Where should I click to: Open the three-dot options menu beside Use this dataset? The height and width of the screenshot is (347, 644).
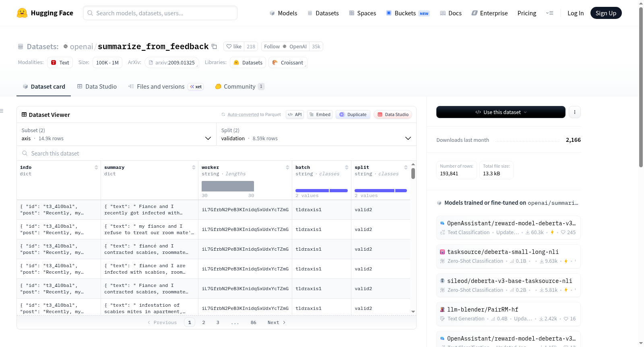coord(575,112)
